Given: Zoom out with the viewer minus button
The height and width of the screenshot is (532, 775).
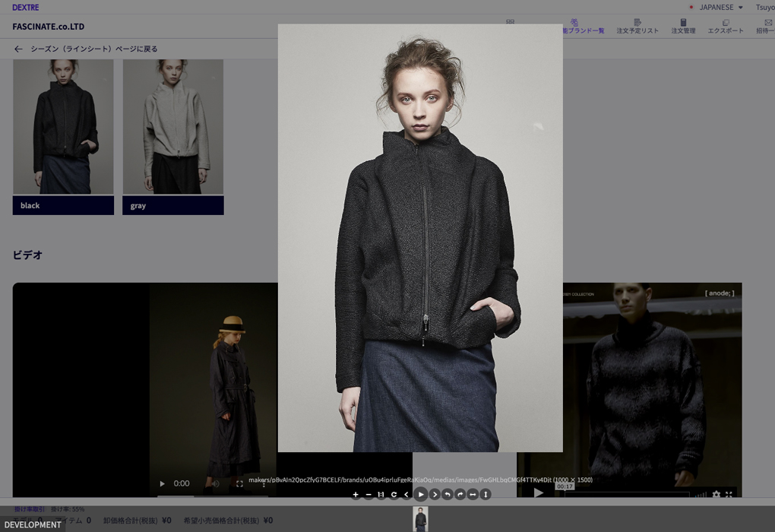Looking at the screenshot, I should click(x=369, y=495).
